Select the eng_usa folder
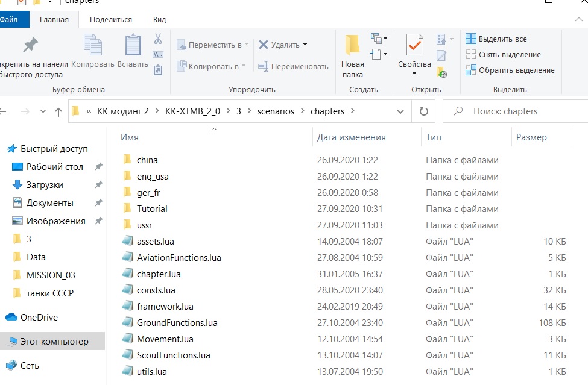This screenshot has width=588, height=385. [x=153, y=176]
